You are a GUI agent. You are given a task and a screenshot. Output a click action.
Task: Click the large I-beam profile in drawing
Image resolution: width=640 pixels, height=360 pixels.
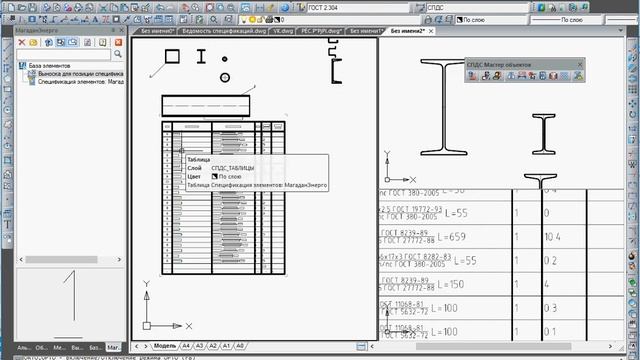coord(444,107)
